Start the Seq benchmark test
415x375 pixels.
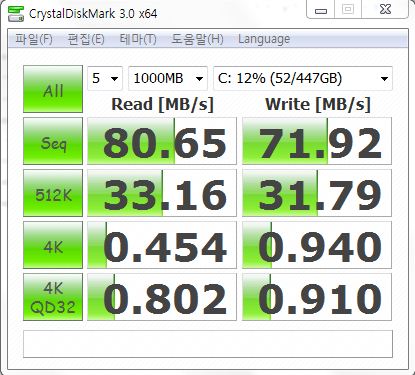pyautogui.click(x=53, y=141)
